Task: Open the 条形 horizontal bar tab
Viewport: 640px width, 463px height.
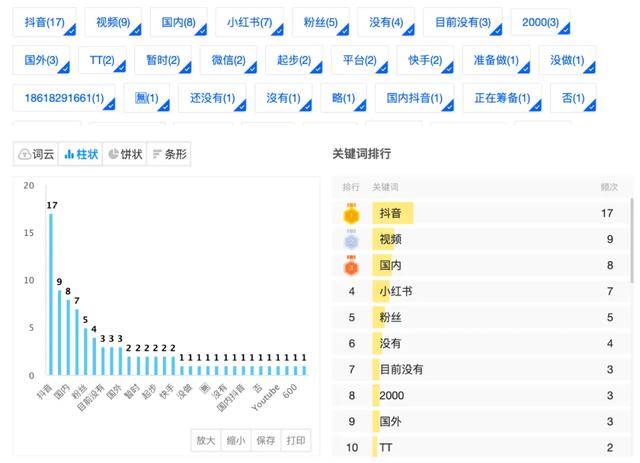Action: 169,154
